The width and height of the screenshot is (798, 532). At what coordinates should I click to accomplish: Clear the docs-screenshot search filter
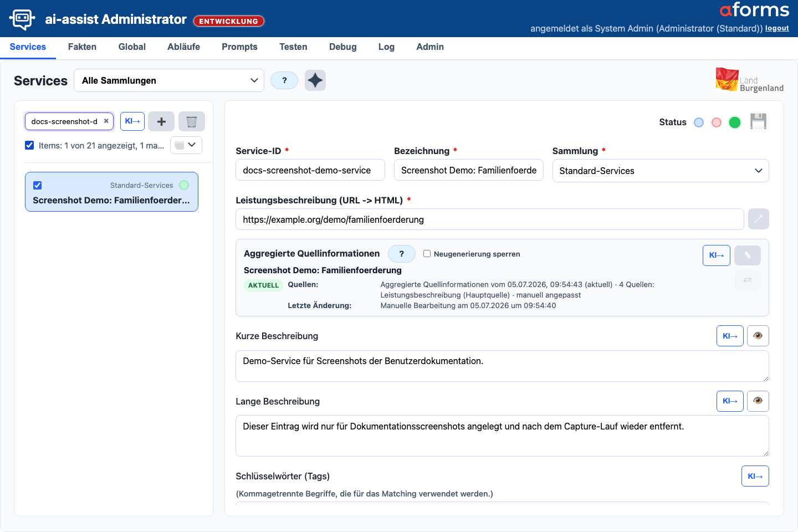click(x=106, y=121)
